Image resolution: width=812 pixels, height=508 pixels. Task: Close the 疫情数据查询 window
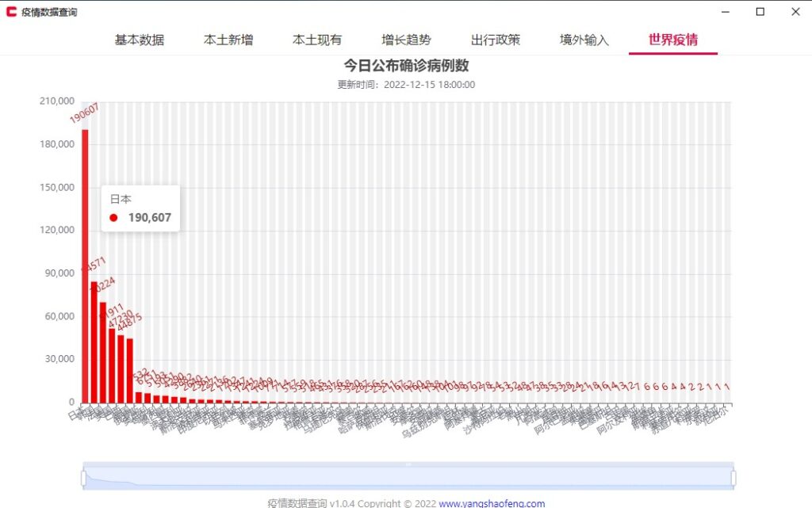pos(796,11)
